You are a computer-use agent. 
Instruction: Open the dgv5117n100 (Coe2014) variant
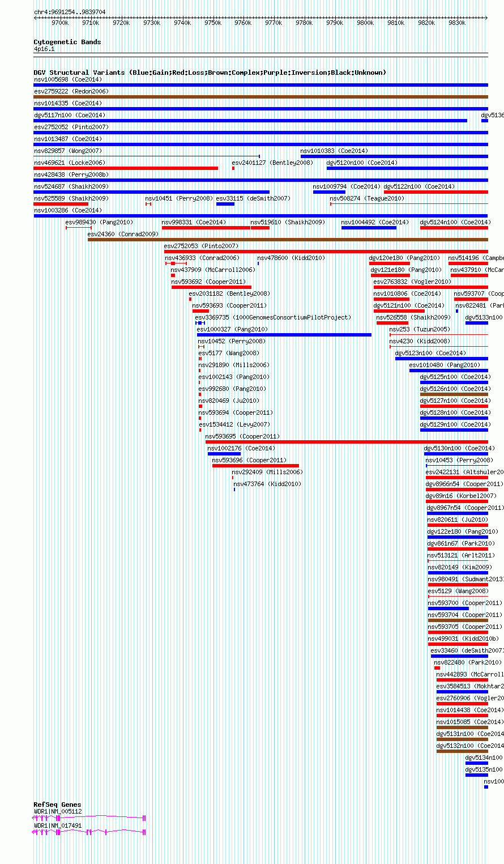click(70, 115)
